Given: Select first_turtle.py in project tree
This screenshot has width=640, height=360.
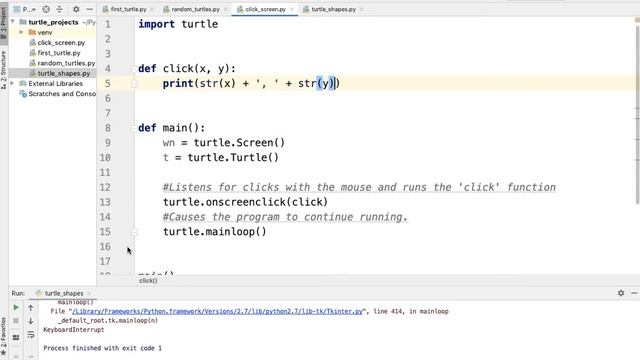Looking at the screenshot, I should coord(59,53).
